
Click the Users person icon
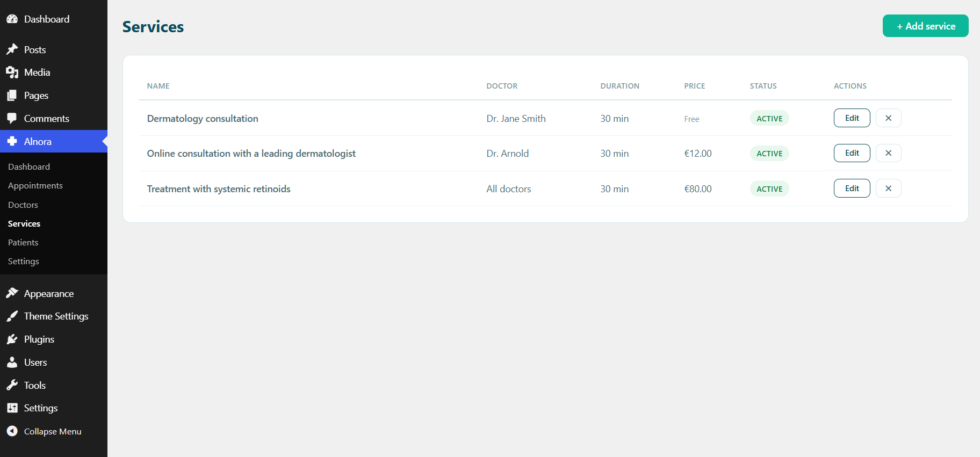pos(12,362)
